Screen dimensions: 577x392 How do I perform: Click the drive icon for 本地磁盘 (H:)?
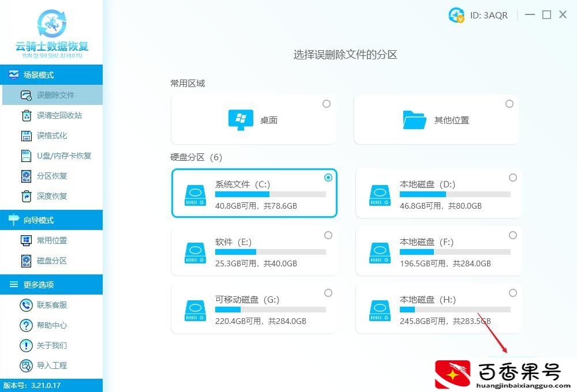(380, 311)
